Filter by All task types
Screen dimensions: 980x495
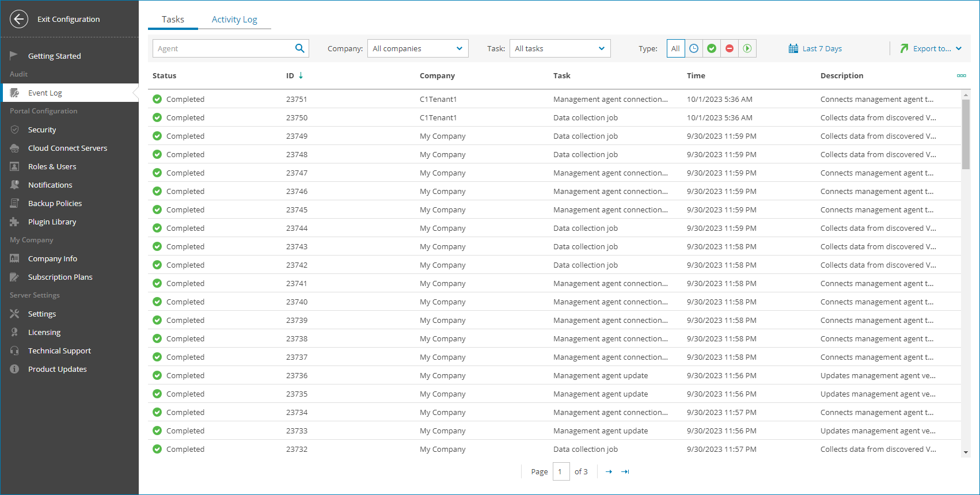[x=675, y=48]
